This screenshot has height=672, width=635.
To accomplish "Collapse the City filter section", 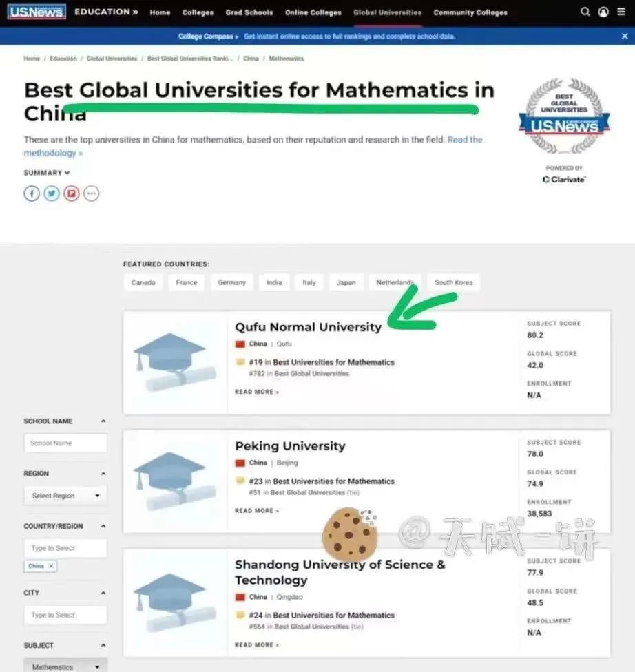I will pyautogui.click(x=103, y=593).
